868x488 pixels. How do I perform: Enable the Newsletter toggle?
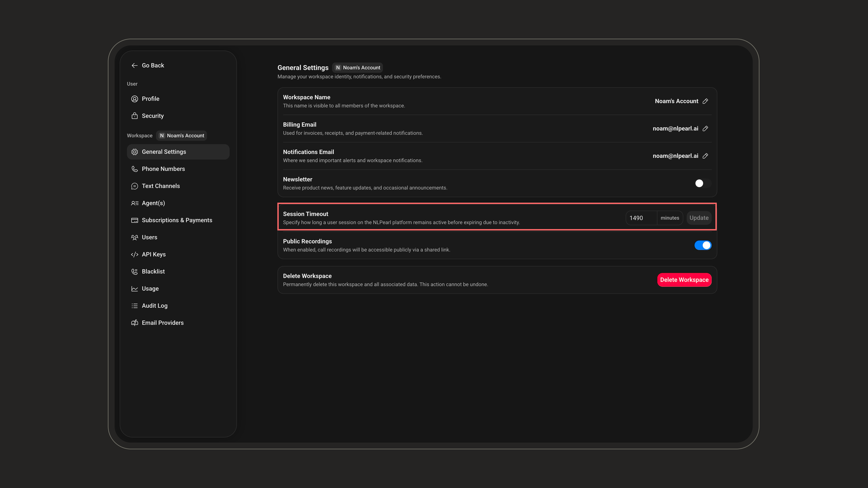pos(703,183)
